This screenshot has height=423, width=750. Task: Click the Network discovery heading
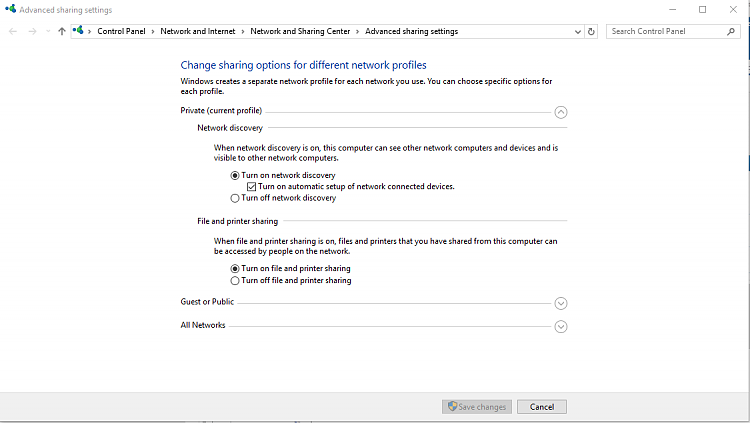click(x=230, y=128)
